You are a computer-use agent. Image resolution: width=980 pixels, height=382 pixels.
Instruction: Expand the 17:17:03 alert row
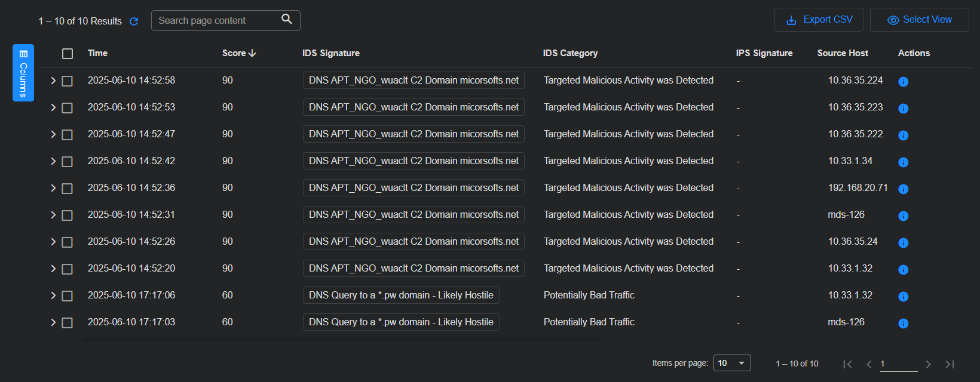pos(53,322)
